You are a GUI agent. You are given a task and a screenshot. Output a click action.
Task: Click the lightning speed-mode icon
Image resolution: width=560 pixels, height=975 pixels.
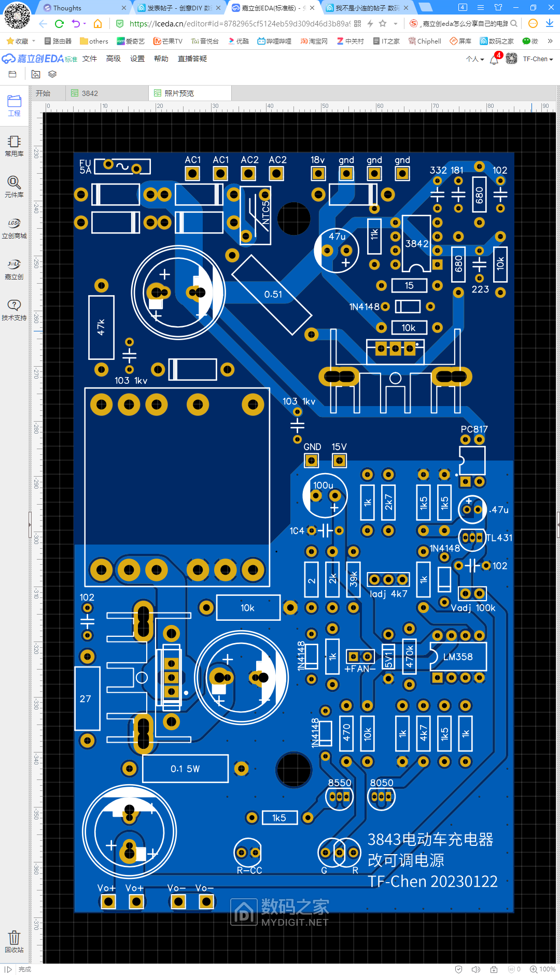pos(370,23)
